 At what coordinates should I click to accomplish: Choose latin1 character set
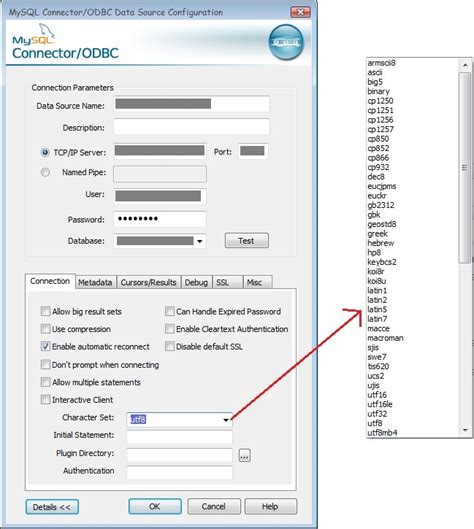pos(377,290)
